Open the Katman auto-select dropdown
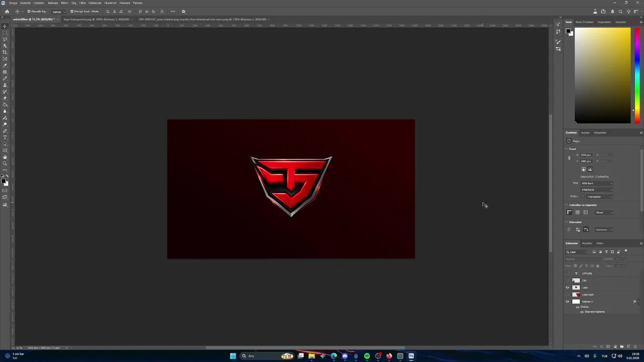Image resolution: width=644 pixels, height=362 pixels. click(x=58, y=12)
